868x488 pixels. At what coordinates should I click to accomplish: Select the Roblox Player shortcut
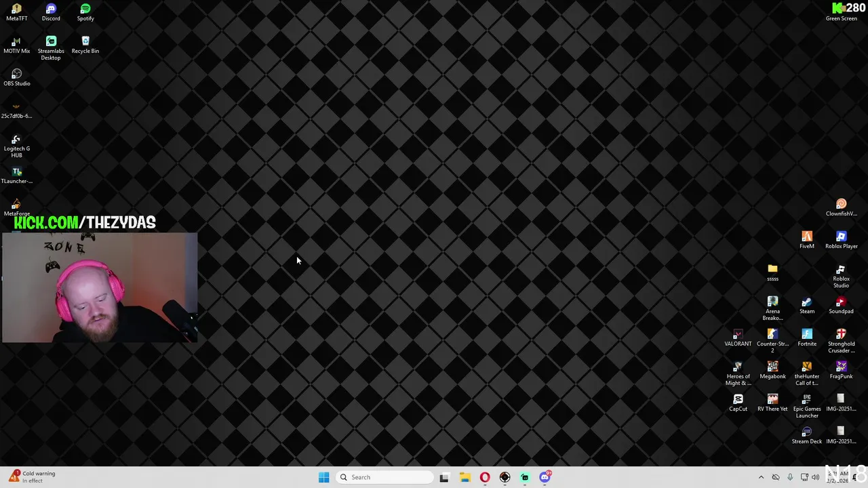[842, 240]
